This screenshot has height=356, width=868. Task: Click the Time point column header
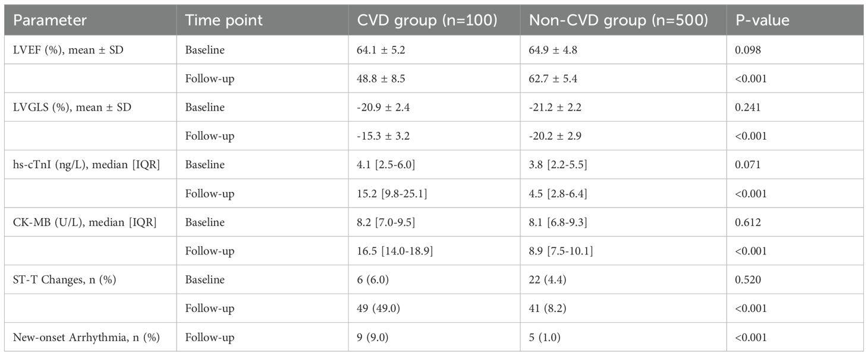(224, 20)
